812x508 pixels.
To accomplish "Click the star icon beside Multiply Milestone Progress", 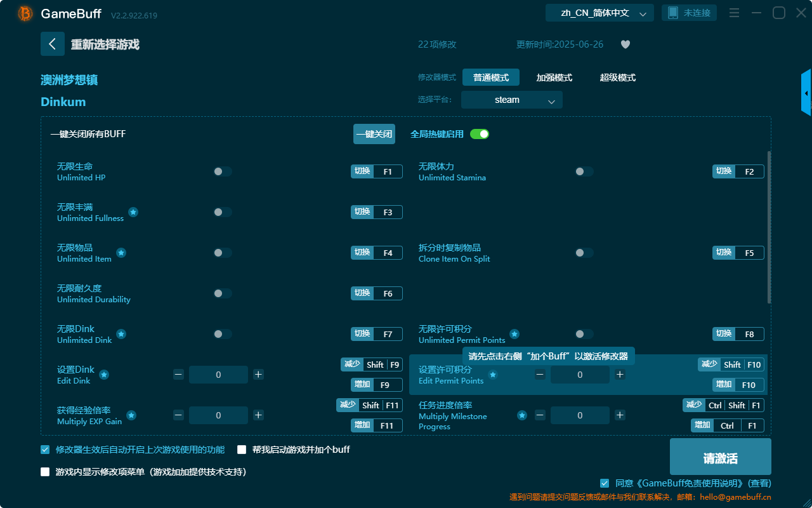I will coord(522,415).
